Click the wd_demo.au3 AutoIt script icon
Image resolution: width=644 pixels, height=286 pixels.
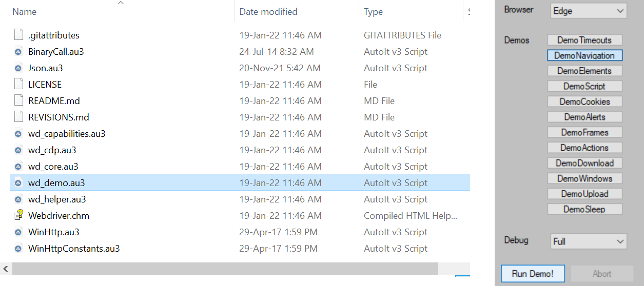pos(18,183)
